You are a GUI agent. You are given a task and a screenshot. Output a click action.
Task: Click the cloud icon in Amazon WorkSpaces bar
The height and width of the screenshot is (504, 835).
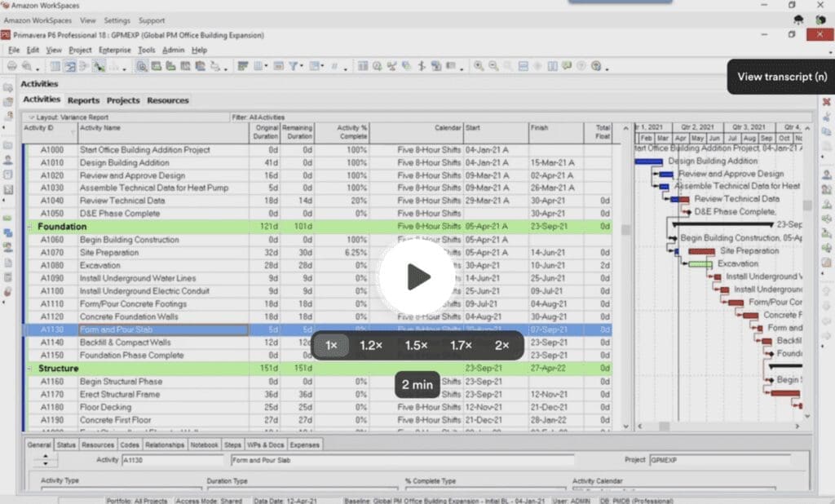pyautogui.click(x=798, y=20)
